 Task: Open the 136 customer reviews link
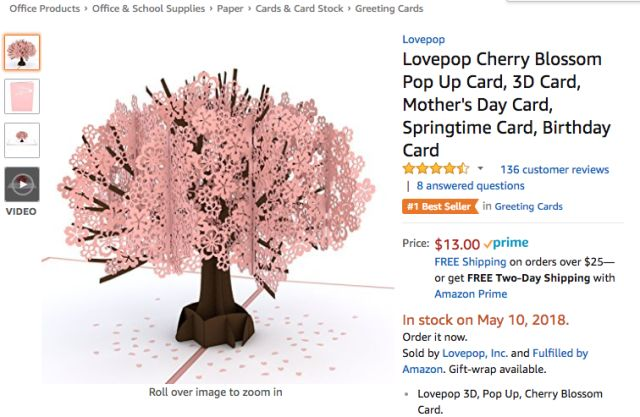(555, 169)
